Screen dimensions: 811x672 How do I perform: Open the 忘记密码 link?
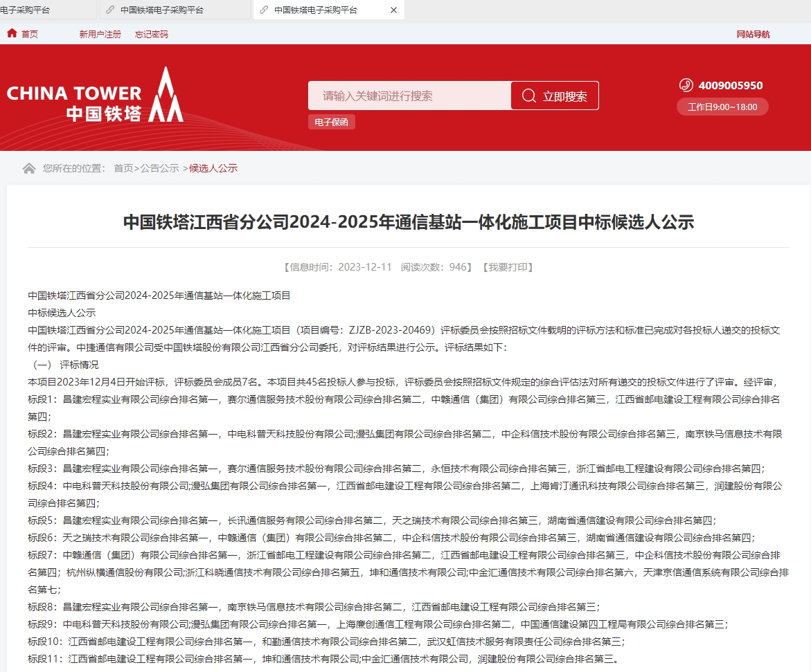[x=152, y=34]
